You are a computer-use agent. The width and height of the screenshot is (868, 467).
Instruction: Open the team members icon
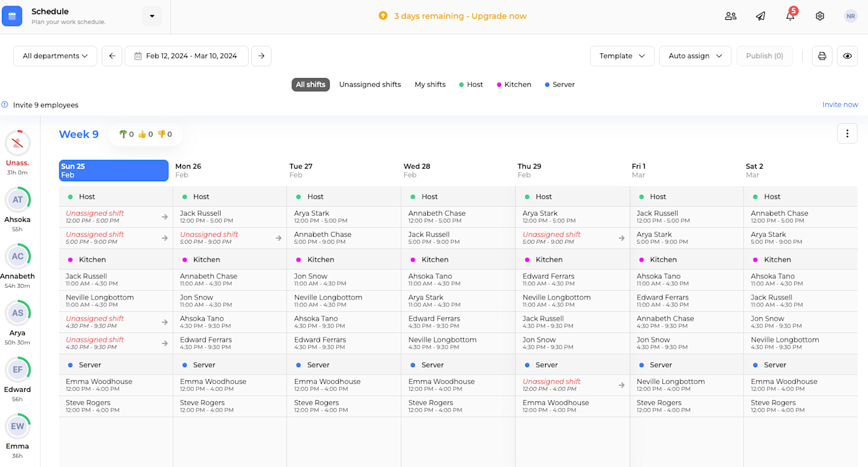(x=730, y=16)
